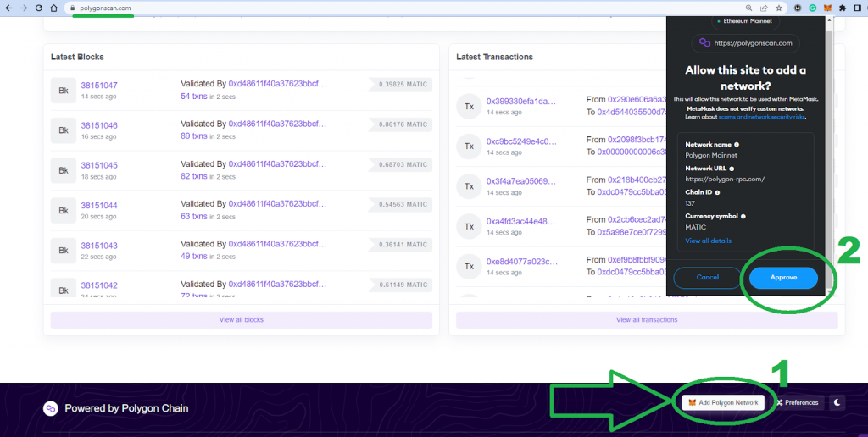Click https://polygonscan.com origin pill in popup
The image size is (868, 437).
pyautogui.click(x=746, y=43)
